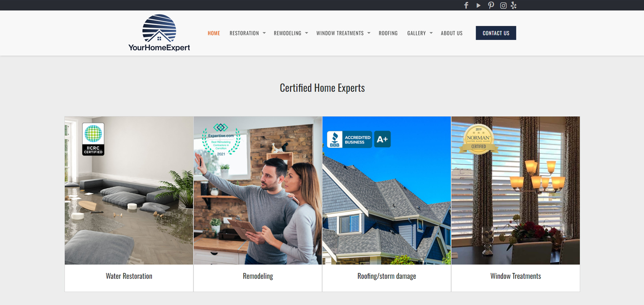The height and width of the screenshot is (305, 644).
Task: Click the IICRC Certified badge
Action: (93, 139)
